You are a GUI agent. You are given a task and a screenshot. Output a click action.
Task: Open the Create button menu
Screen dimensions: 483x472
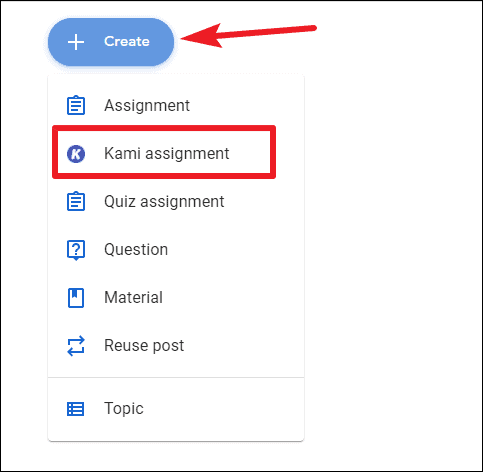click(111, 42)
